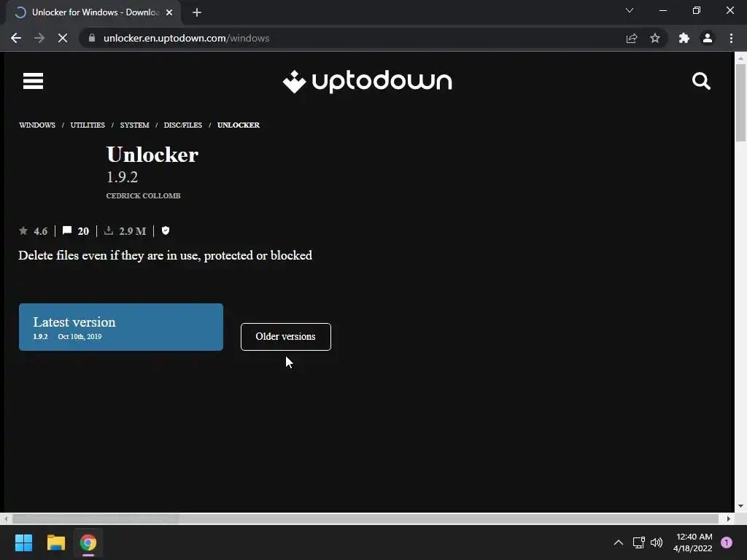747x560 pixels.
Task: Click the version number 1.9.2 under Unlocker
Action: (123, 177)
